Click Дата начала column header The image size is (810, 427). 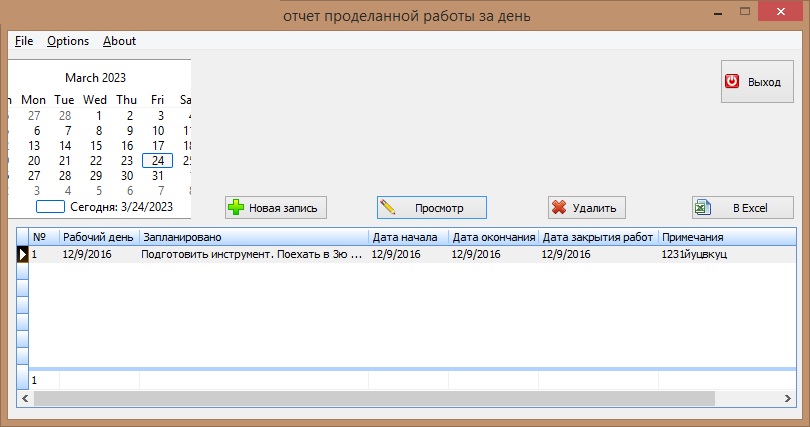coord(408,237)
